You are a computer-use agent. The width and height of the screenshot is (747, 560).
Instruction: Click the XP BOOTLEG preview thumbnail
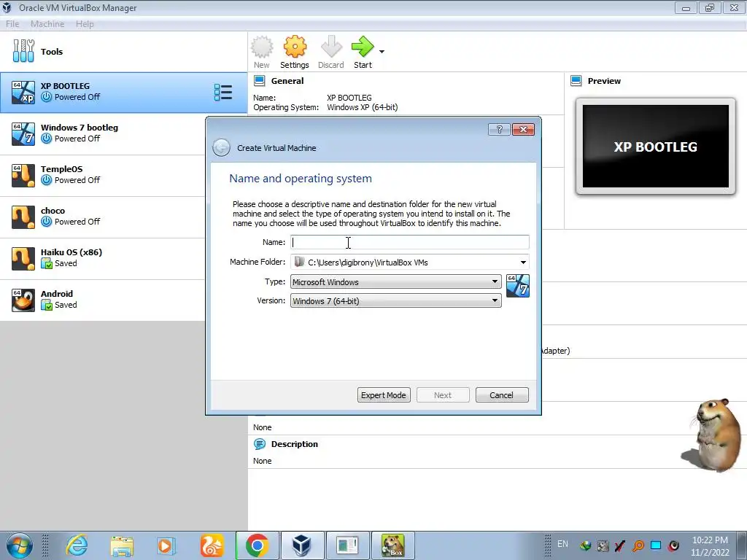click(x=656, y=146)
